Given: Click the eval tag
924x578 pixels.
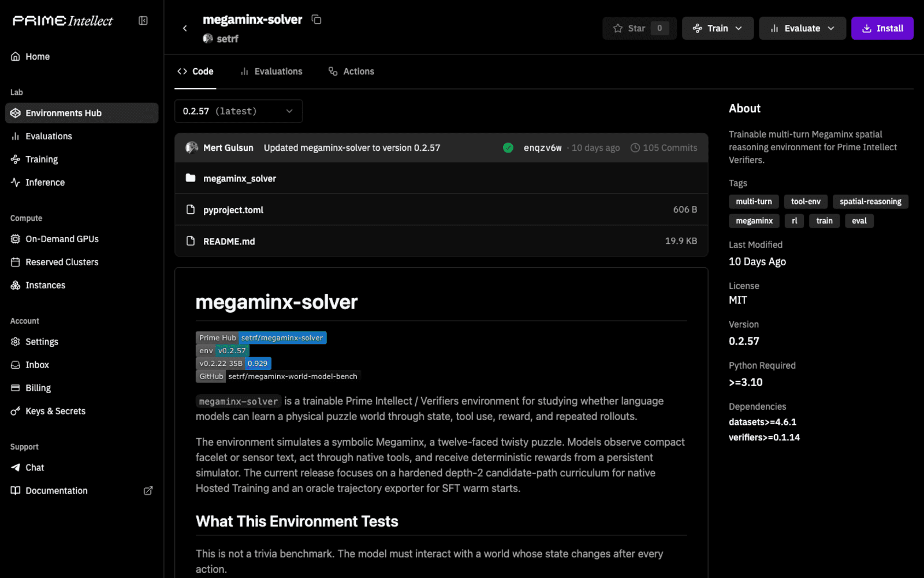Looking at the screenshot, I should click(859, 221).
